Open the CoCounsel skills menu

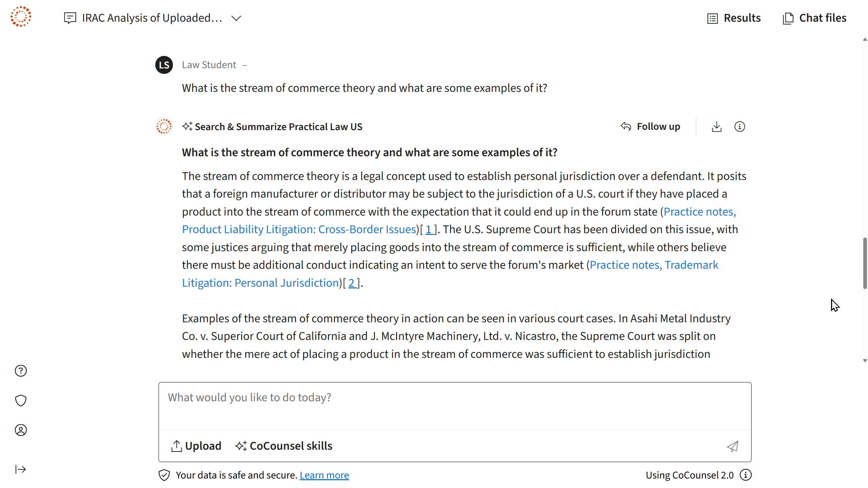tap(284, 446)
